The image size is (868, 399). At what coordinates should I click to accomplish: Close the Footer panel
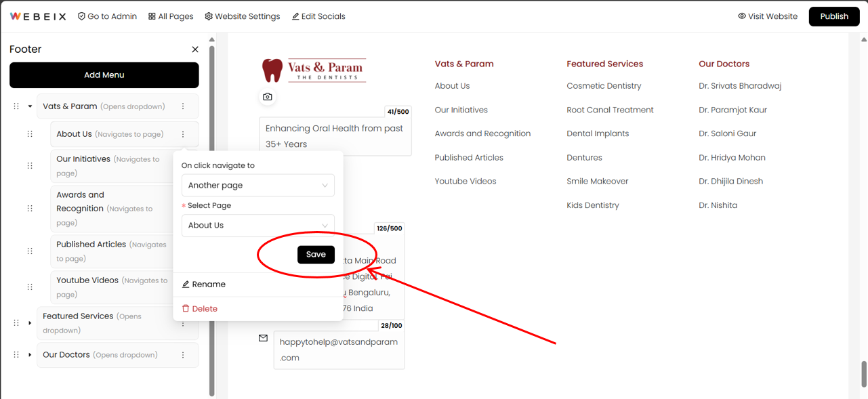(195, 49)
